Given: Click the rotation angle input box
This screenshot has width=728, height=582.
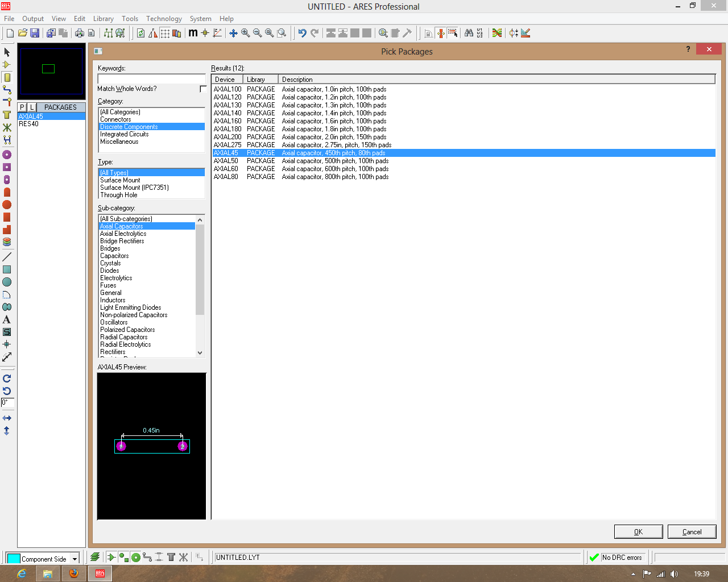Looking at the screenshot, I should (7, 402).
